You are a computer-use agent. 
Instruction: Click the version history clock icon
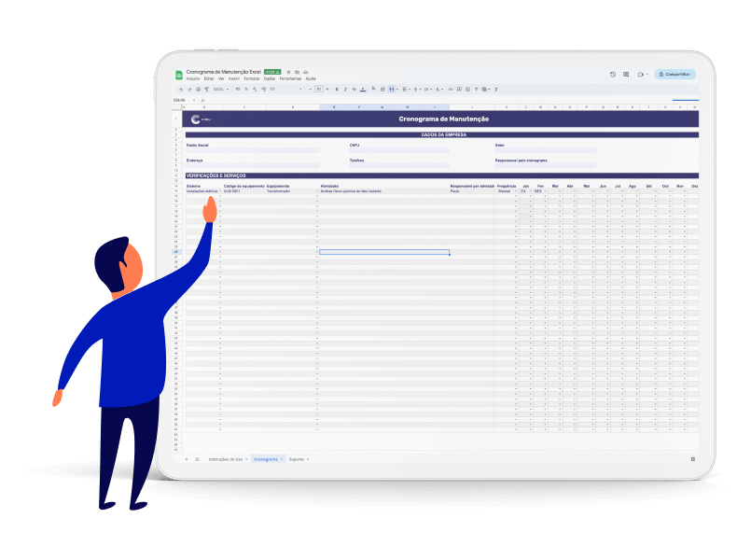pyautogui.click(x=613, y=75)
